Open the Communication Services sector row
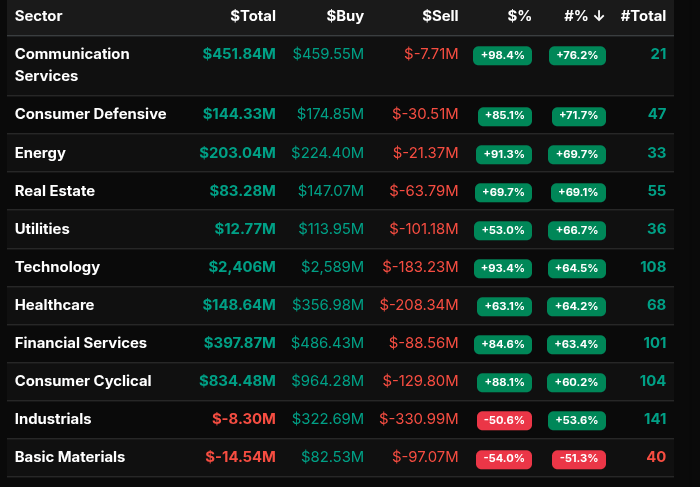The height and width of the screenshot is (487, 700). (72, 65)
